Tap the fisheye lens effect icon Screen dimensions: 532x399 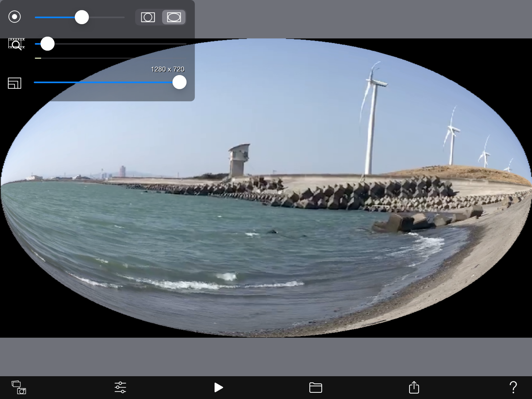coord(14,17)
